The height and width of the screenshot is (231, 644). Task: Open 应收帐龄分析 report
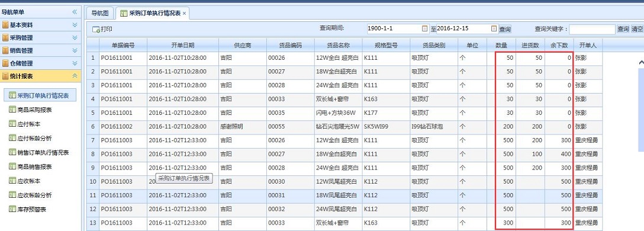pyautogui.click(x=30, y=195)
